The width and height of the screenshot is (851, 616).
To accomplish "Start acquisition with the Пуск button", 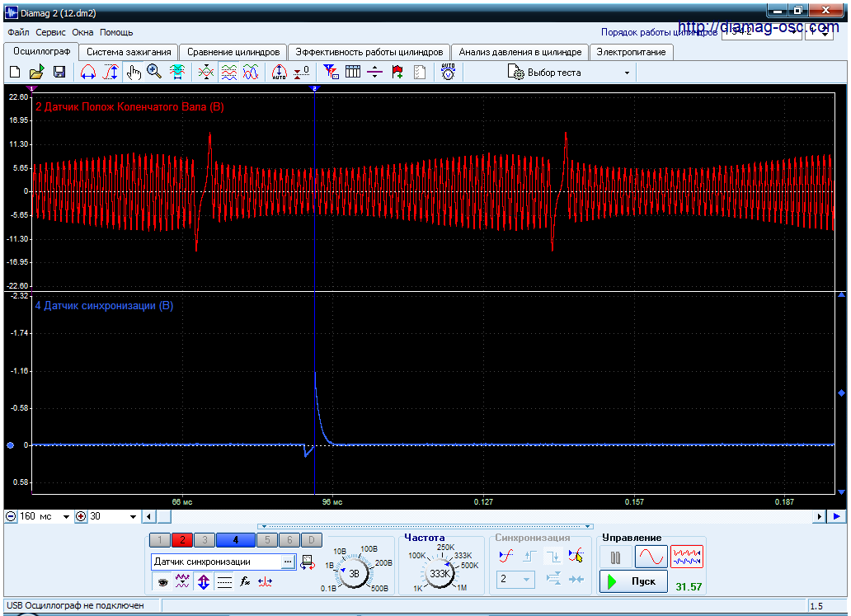I will [x=632, y=582].
